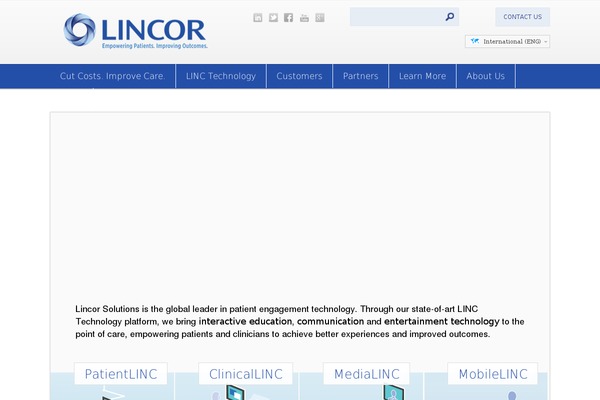Open the Partners menu item
The width and height of the screenshot is (600, 400).
(x=360, y=76)
